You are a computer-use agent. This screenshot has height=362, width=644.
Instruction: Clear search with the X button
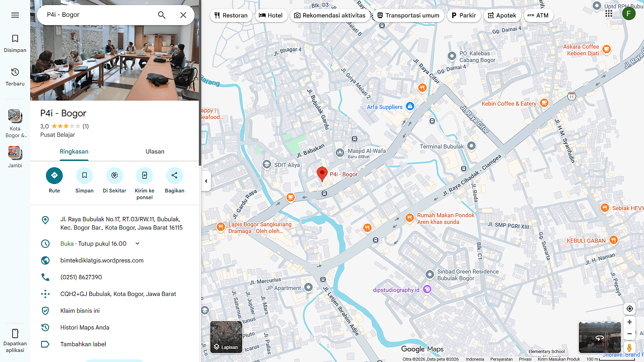[183, 15]
